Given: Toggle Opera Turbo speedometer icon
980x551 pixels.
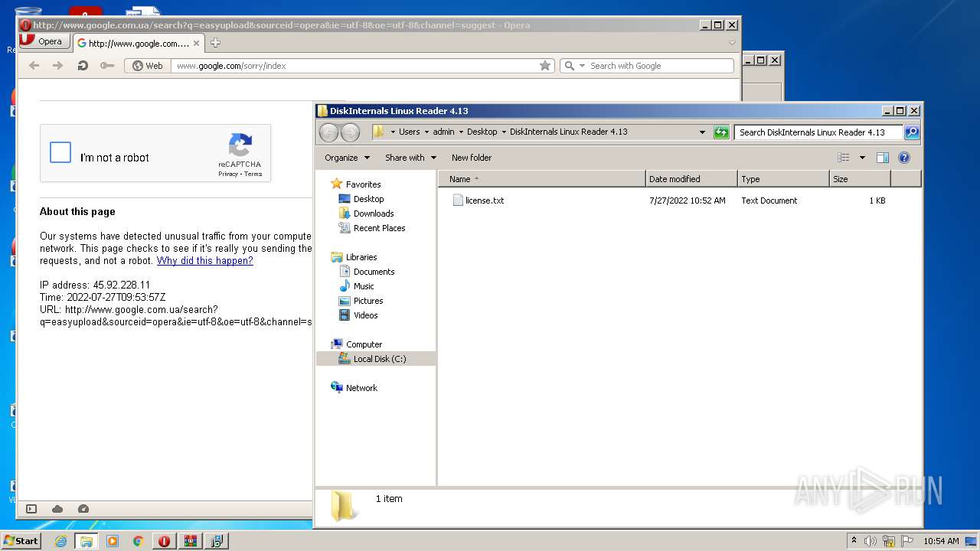Looking at the screenshot, I should [83, 509].
